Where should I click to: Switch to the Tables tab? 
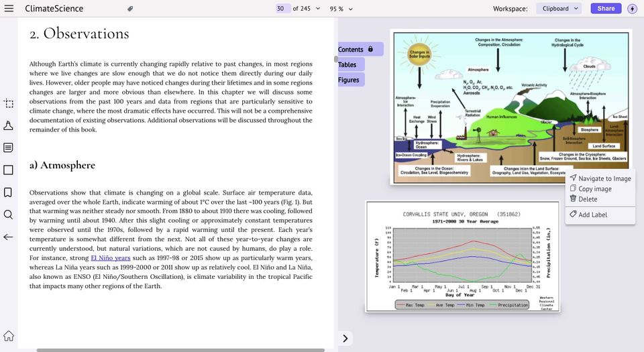[351, 64]
